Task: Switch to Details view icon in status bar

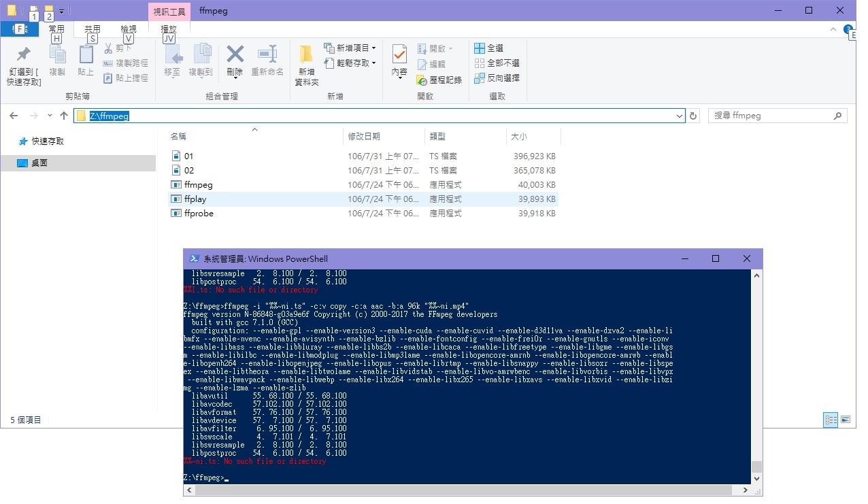Action: click(x=831, y=420)
